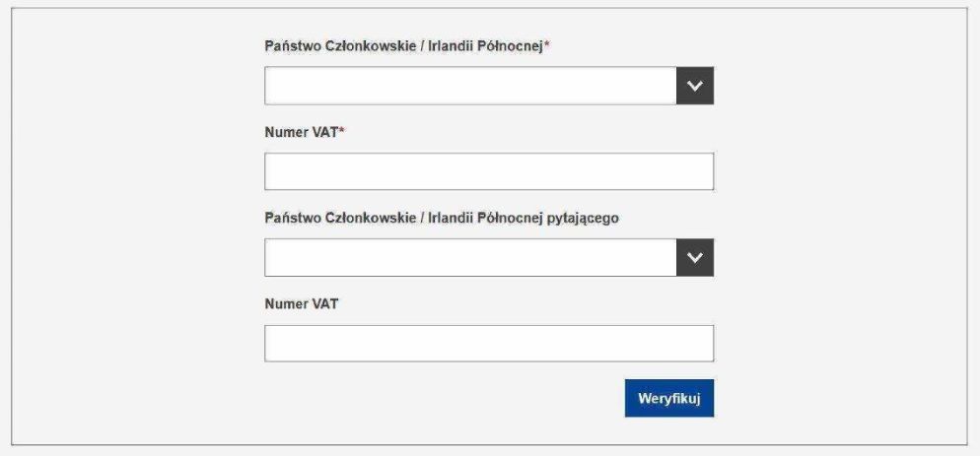Click the red asterisk after "Irlandii Północnej"
Screen dimensions: 980x456
546,45
